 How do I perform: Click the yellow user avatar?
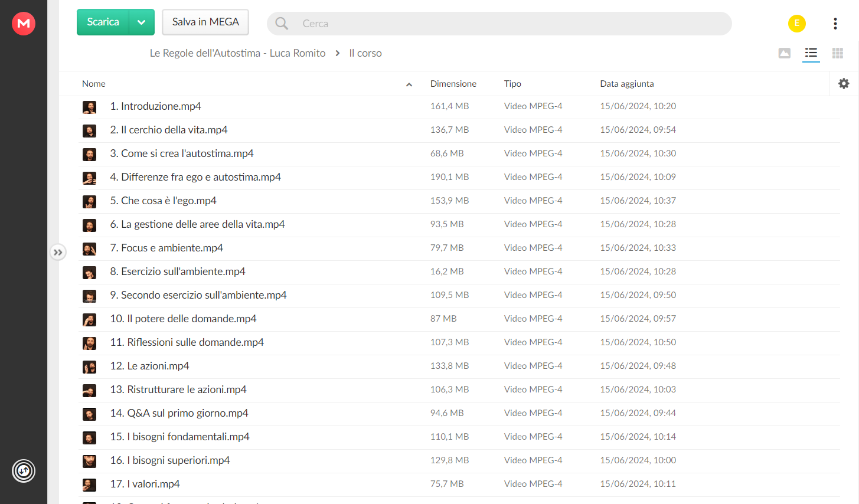(797, 24)
